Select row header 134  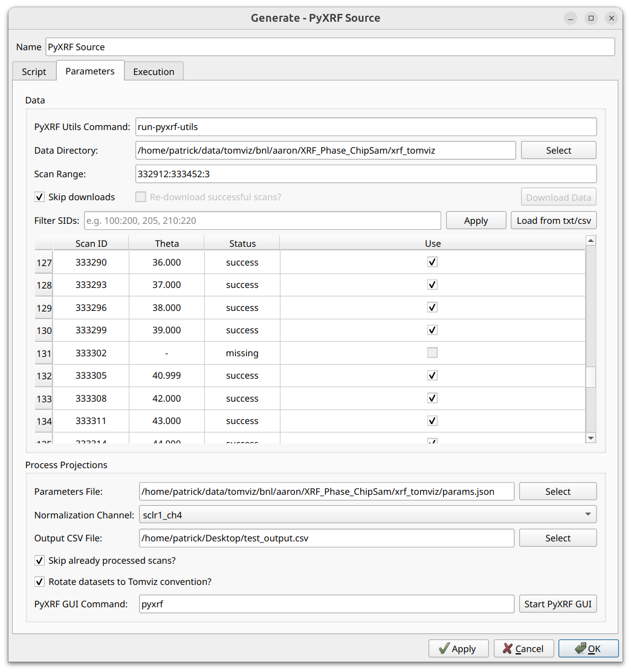pos(44,422)
